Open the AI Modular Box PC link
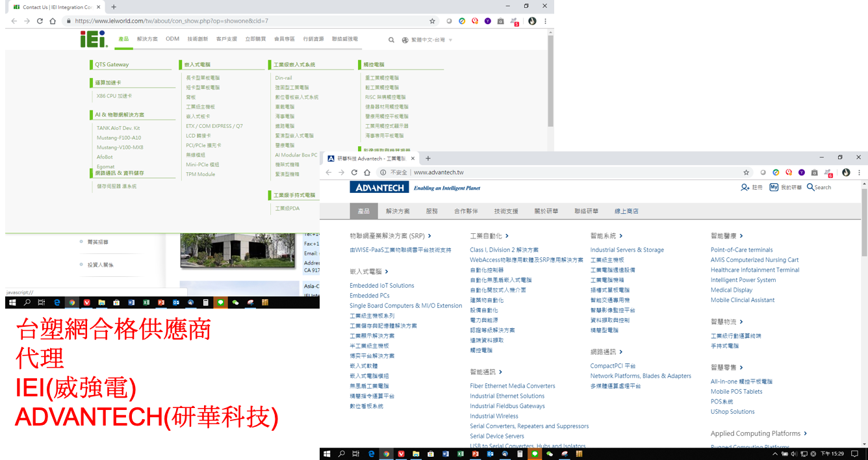This screenshot has height=460, width=868. point(296,155)
